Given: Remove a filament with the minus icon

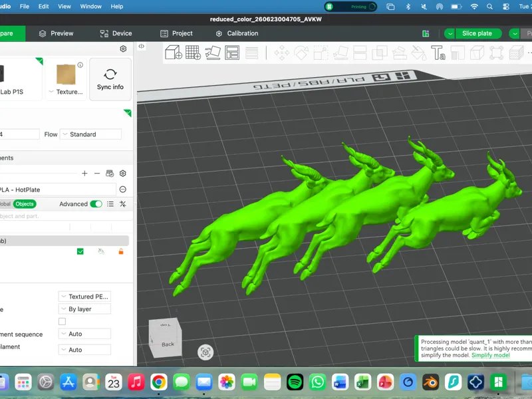Looking at the screenshot, I should click(97, 174).
